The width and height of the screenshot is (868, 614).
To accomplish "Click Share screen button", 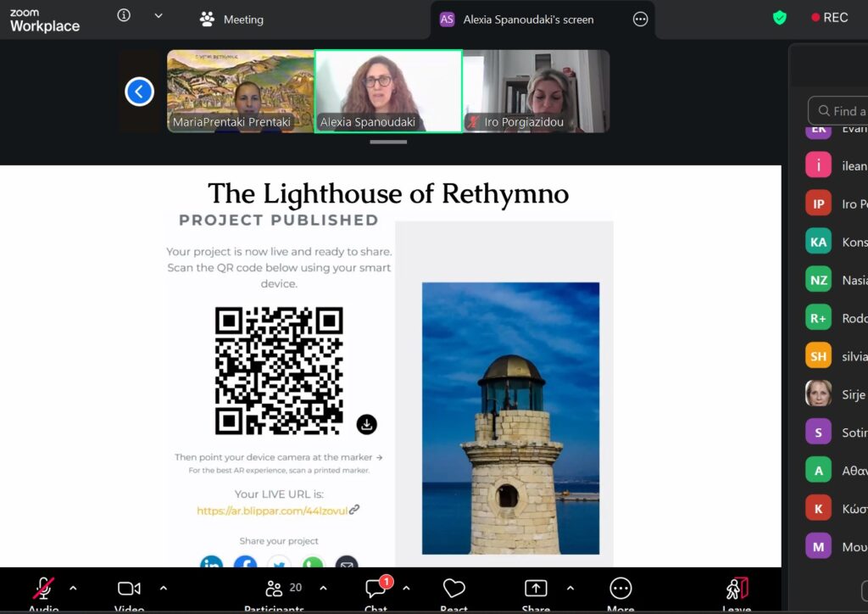I will click(x=536, y=594).
